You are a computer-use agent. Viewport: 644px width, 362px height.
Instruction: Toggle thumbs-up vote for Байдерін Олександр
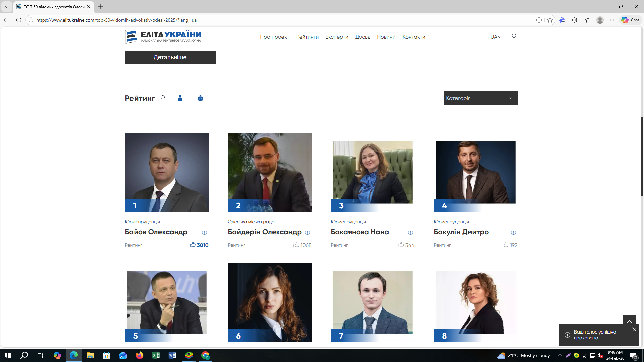click(296, 245)
